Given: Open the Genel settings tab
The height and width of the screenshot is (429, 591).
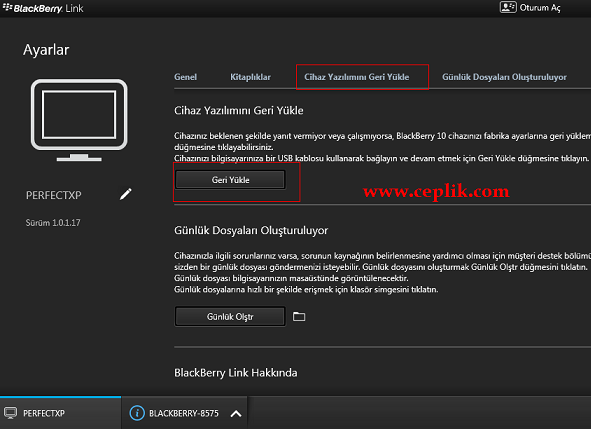Looking at the screenshot, I should [x=185, y=77].
